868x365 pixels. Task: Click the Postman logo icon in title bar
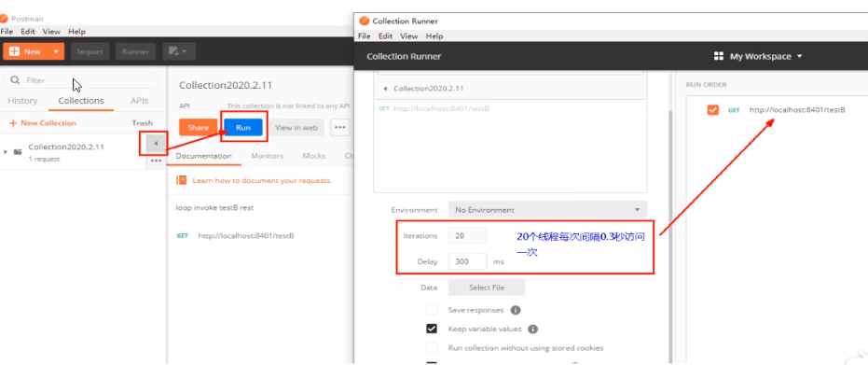coord(5,19)
